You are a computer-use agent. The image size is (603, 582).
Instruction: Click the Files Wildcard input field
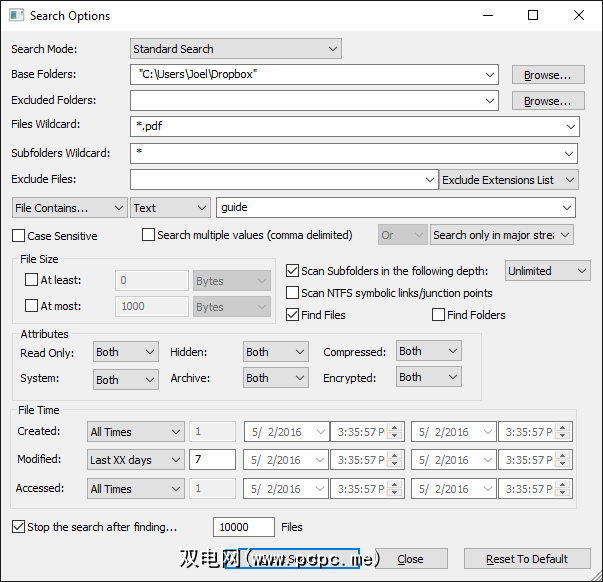click(x=354, y=127)
